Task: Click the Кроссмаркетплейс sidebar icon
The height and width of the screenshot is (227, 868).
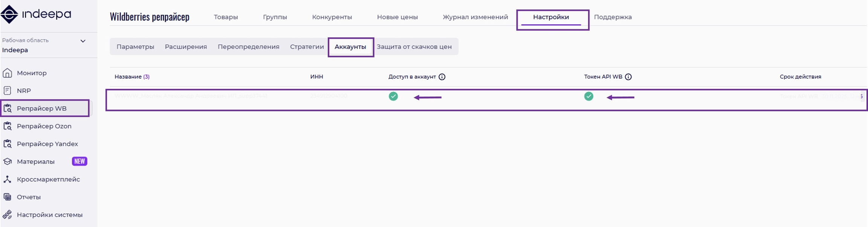Action: click(x=8, y=179)
